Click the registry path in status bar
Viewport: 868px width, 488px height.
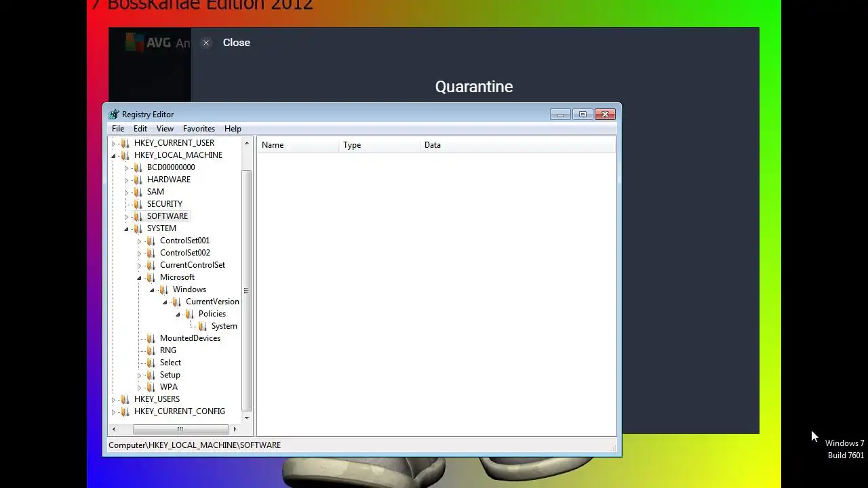[x=195, y=445]
